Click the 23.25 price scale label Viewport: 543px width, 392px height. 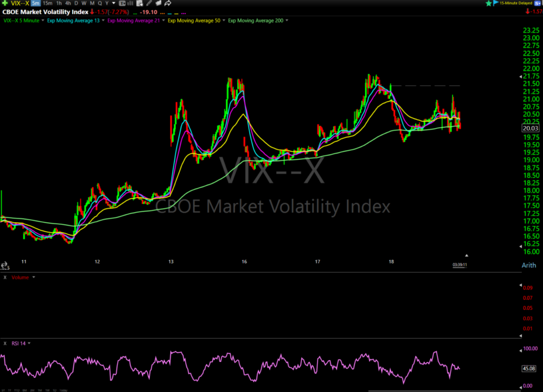click(x=531, y=30)
